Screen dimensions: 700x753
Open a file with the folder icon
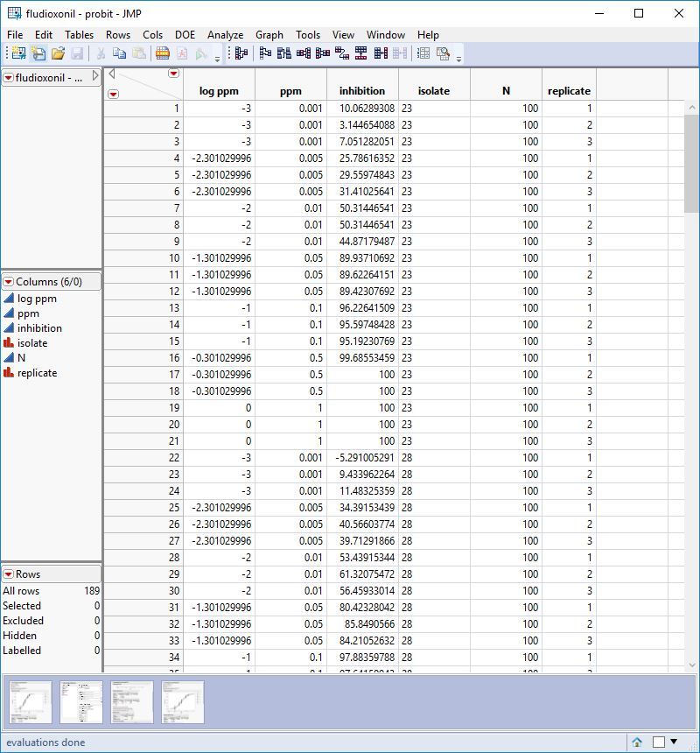pos(58,53)
